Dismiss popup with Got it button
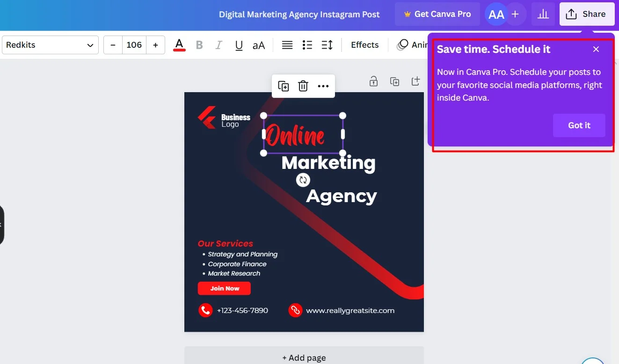 click(579, 125)
